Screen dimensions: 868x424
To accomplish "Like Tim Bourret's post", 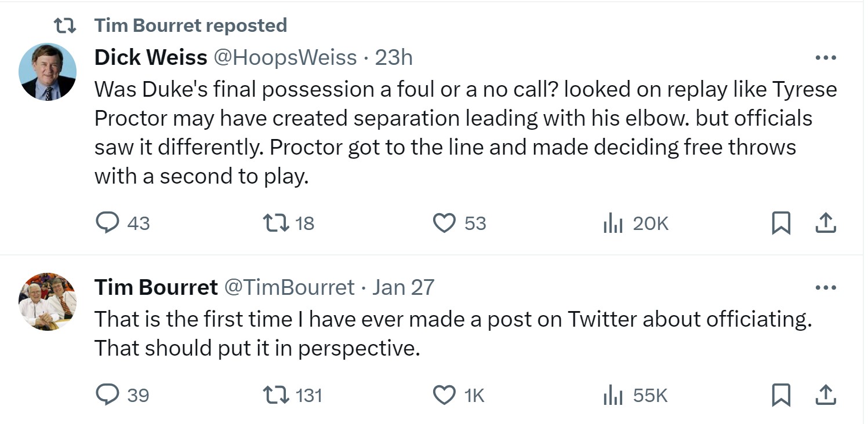I will pyautogui.click(x=445, y=396).
